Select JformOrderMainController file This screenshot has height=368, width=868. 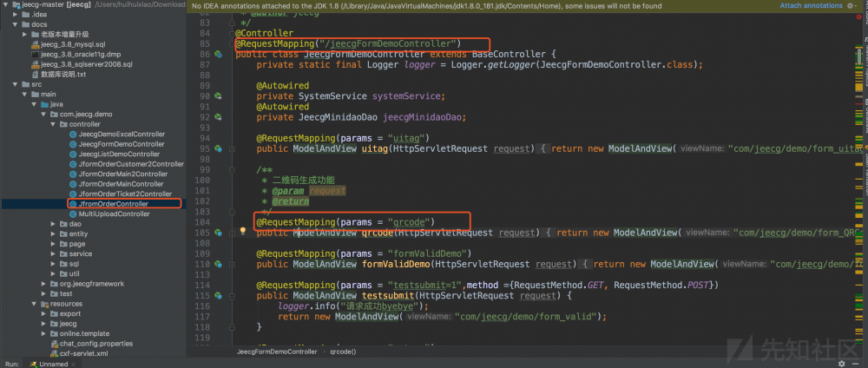coord(121,184)
